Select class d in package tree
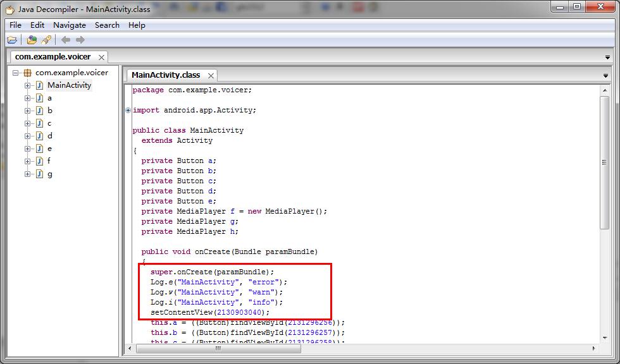The height and width of the screenshot is (364, 620). pos(49,136)
